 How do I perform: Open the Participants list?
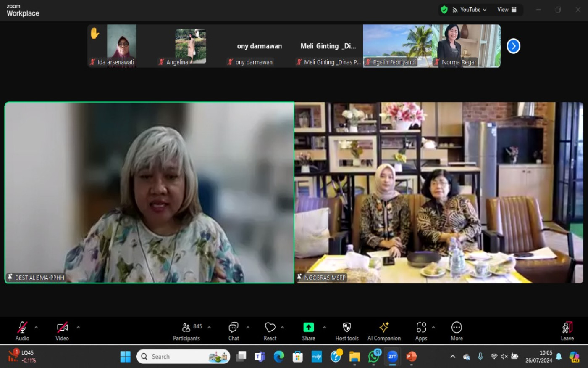(187, 331)
